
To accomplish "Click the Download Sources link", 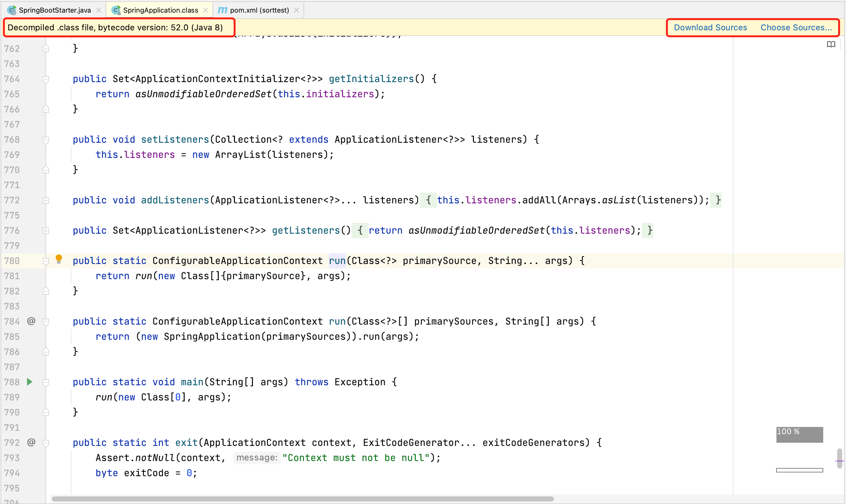I will [710, 27].
